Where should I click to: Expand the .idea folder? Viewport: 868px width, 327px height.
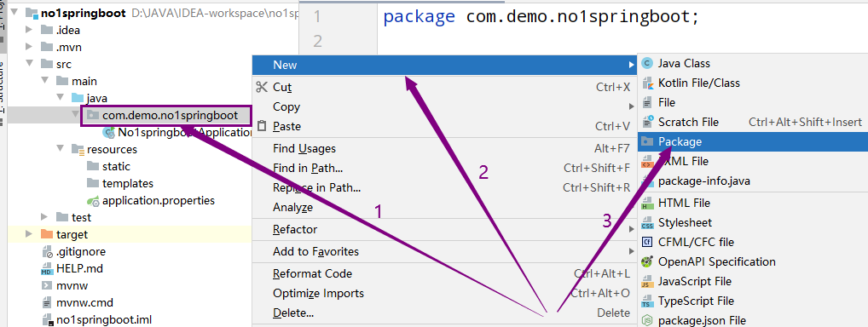click(x=29, y=30)
